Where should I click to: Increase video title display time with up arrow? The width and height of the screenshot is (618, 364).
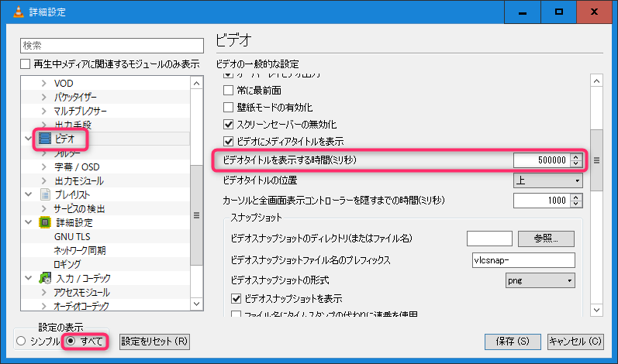tap(575, 157)
